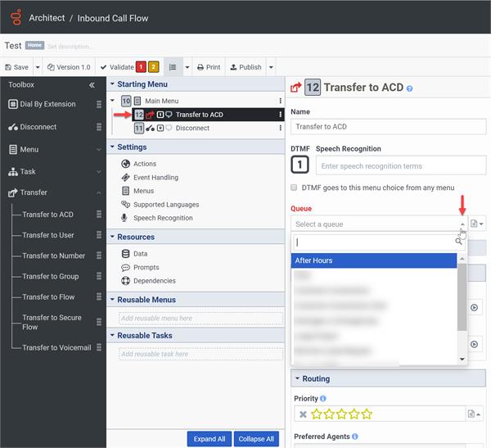Click drag handle next to Transfer to ACD in Toolbox
The height and width of the screenshot is (448, 491).
[x=99, y=214]
